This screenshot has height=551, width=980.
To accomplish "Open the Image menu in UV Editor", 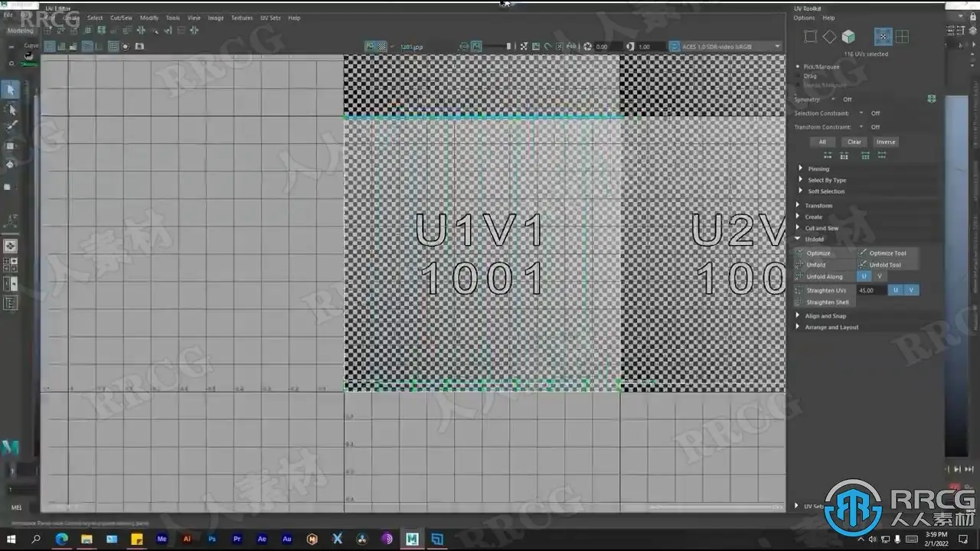I will pos(216,18).
